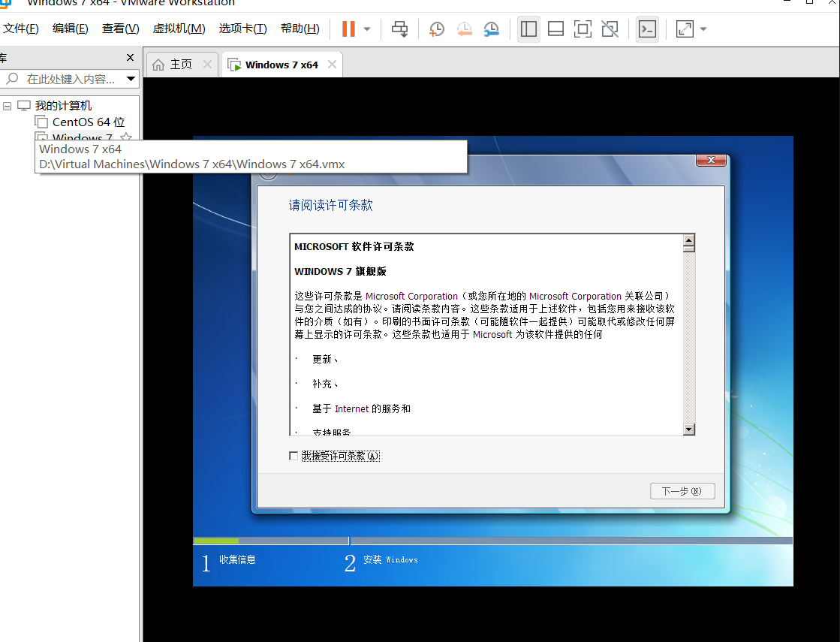Viewport: 840px width, 642px height.
Task: Select the free stretch display icon
Action: coord(610,29)
